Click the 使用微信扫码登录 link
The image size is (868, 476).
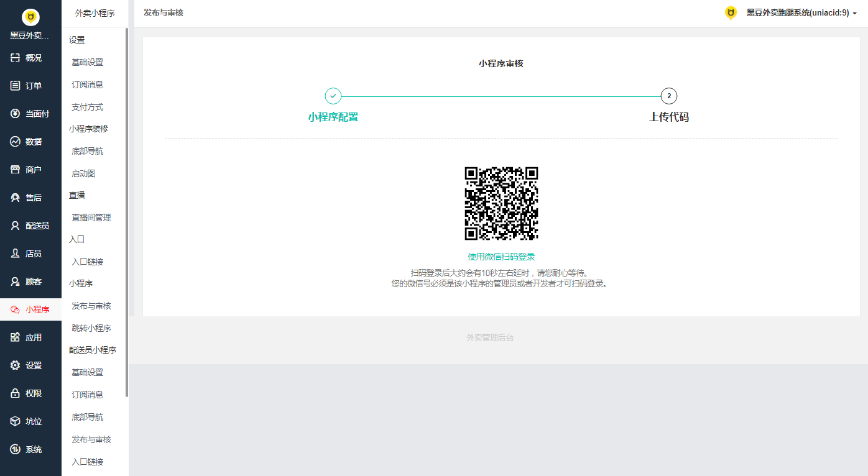(x=501, y=257)
